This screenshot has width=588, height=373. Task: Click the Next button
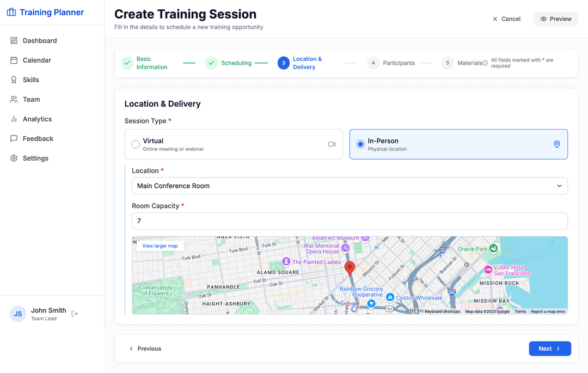point(550,348)
